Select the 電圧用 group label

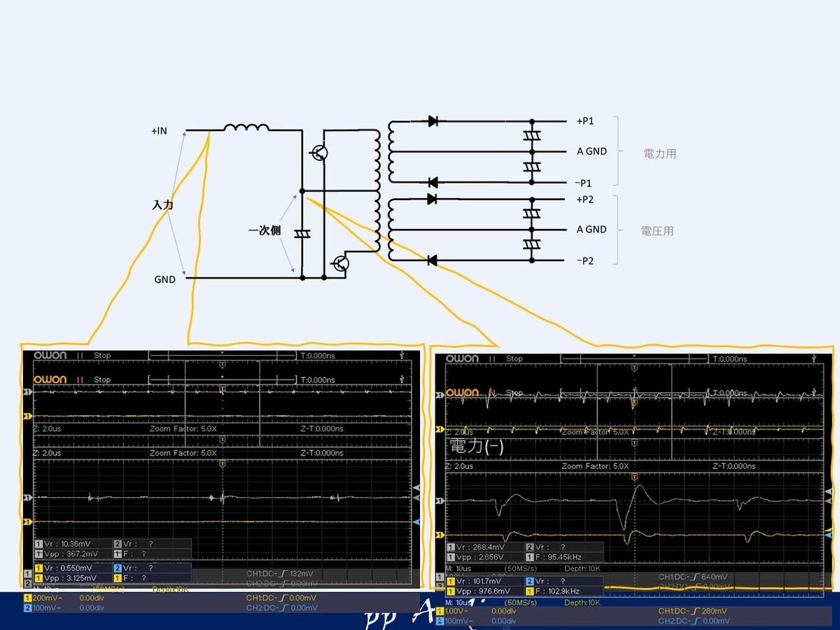tap(657, 231)
